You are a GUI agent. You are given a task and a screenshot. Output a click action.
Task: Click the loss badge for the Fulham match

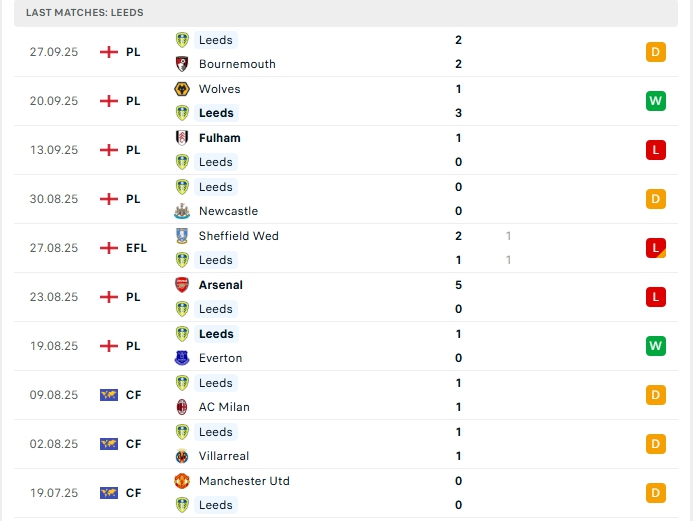656,150
